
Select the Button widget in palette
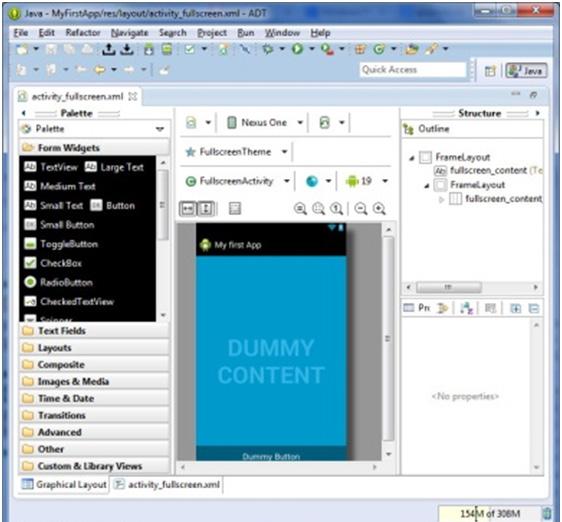point(112,205)
